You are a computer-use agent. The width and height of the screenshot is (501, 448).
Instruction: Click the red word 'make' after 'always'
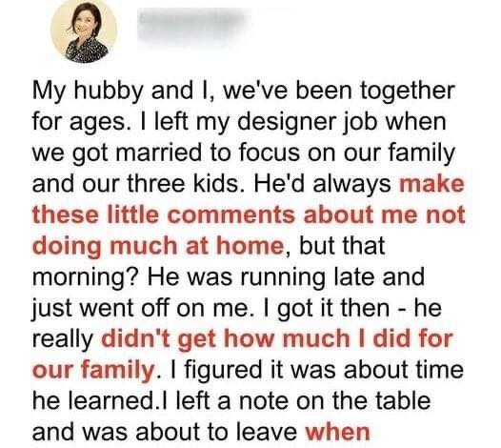[x=431, y=184]
